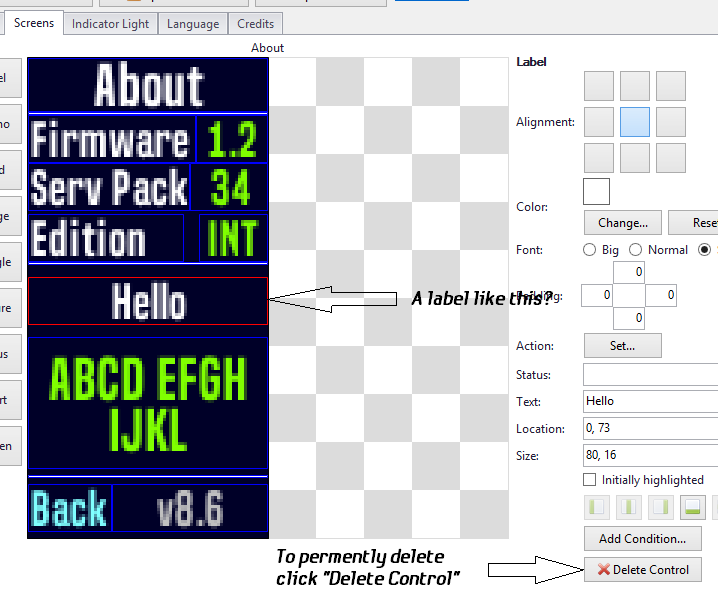Image resolution: width=718 pixels, height=609 pixels.
Task: Click the white color swatch
Action: click(x=596, y=191)
